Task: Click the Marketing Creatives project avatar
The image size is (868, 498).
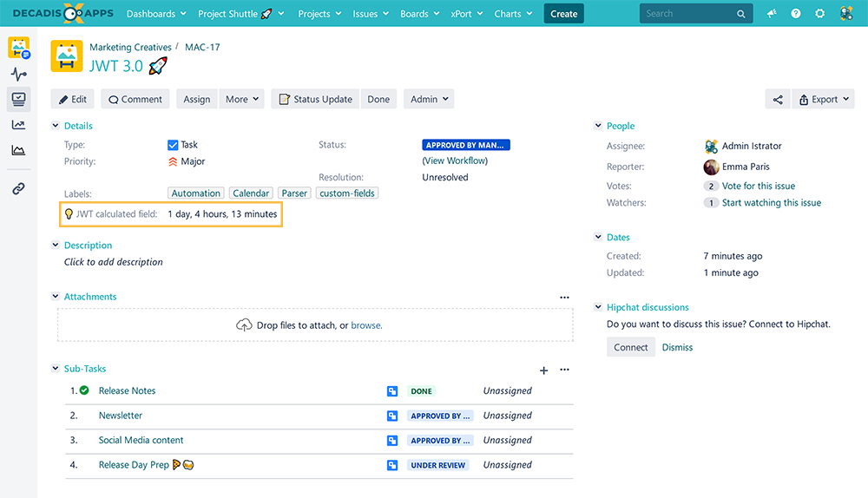Action: [67, 56]
